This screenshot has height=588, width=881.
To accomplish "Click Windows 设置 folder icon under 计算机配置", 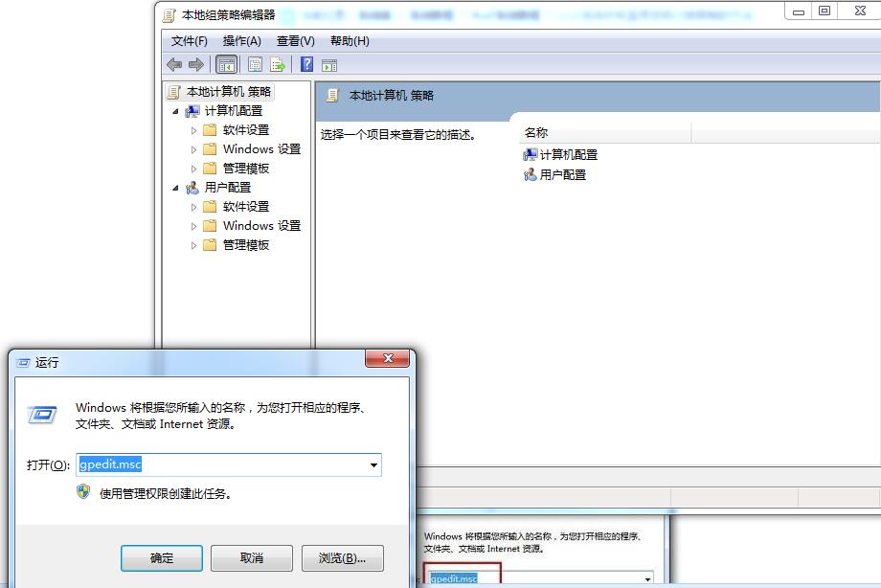I will pos(210,149).
